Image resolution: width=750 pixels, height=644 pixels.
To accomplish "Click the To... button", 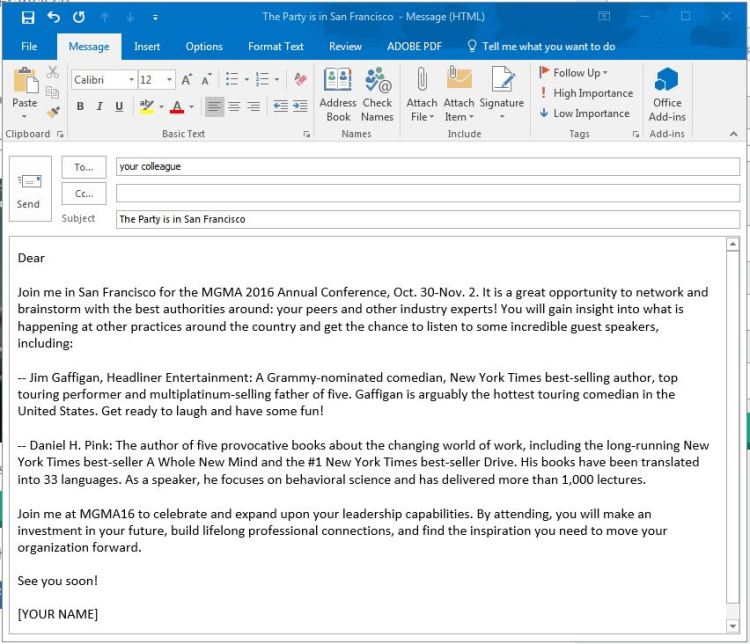I will (x=84, y=167).
